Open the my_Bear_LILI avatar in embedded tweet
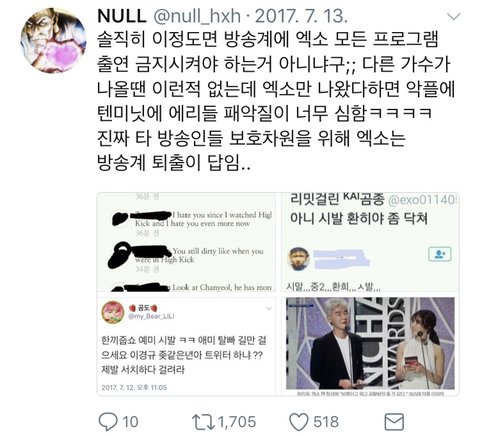Image resolution: width=480 pixels, height=436 pixels. [x=113, y=312]
